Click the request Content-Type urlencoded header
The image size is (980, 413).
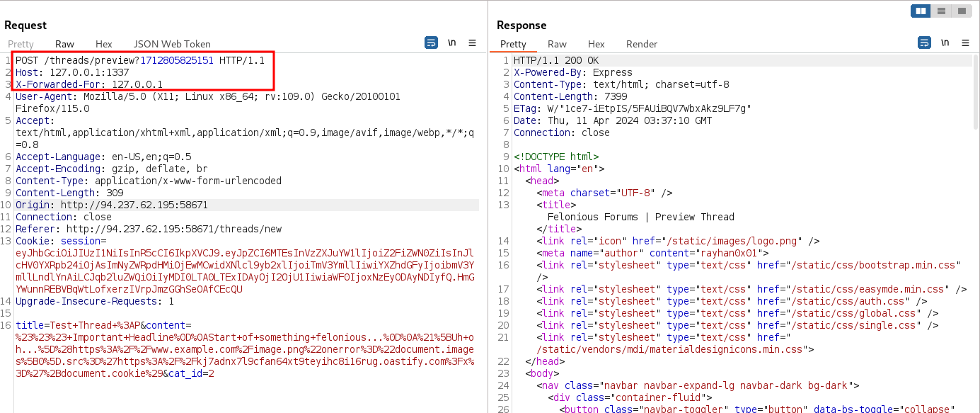149,181
